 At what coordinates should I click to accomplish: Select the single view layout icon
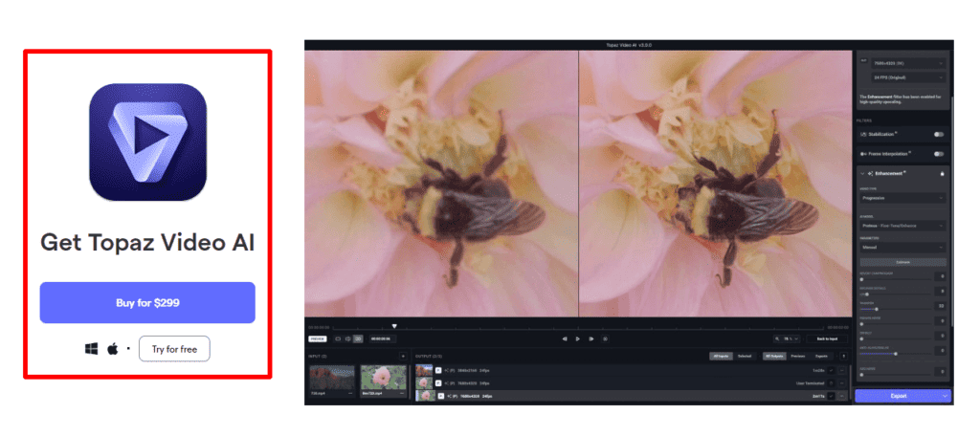point(338,339)
